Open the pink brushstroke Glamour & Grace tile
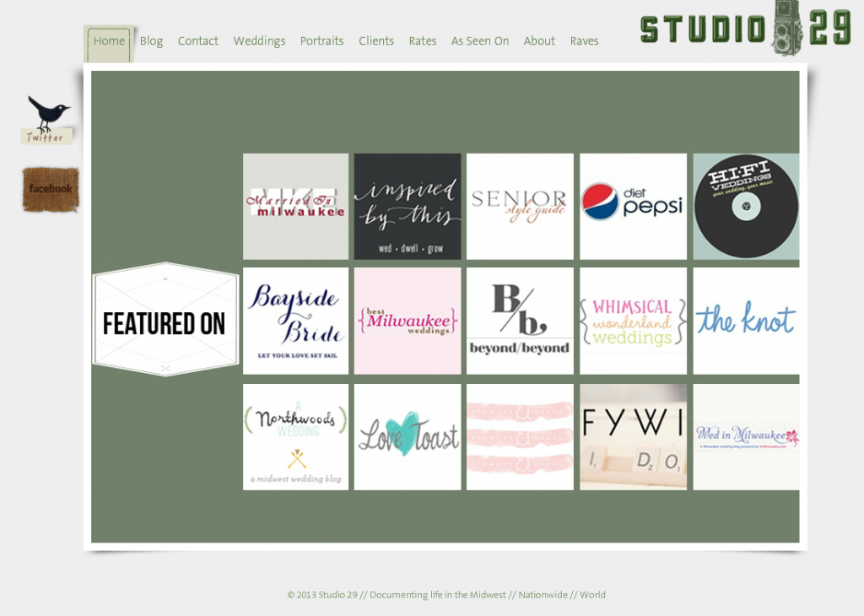864x616 pixels. click(x=520, y=437)
